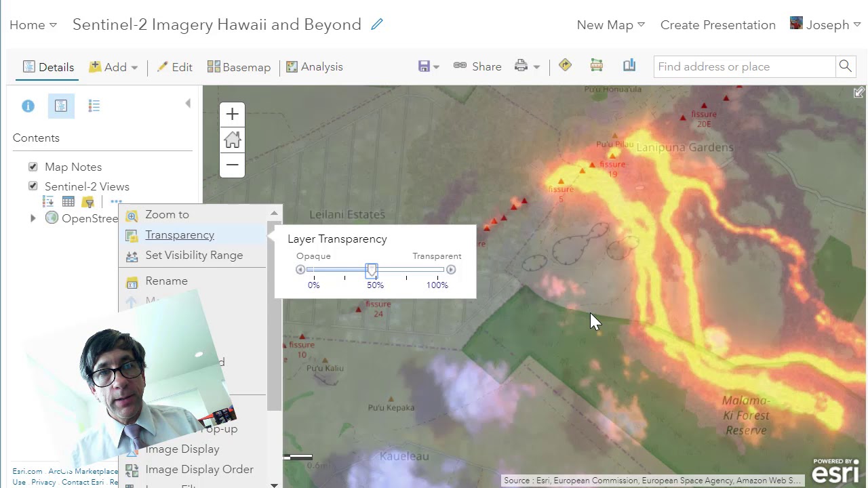Toggle Map Notes layer visibility
The width and height of the screenshot is (868, 488).
tap(33, 167)
